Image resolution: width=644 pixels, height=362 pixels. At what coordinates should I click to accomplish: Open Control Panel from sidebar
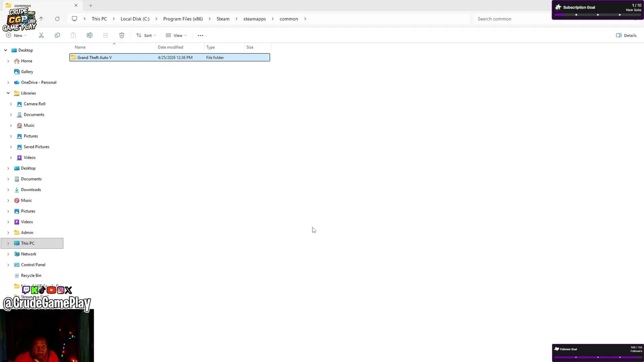[x=33, y=264]
